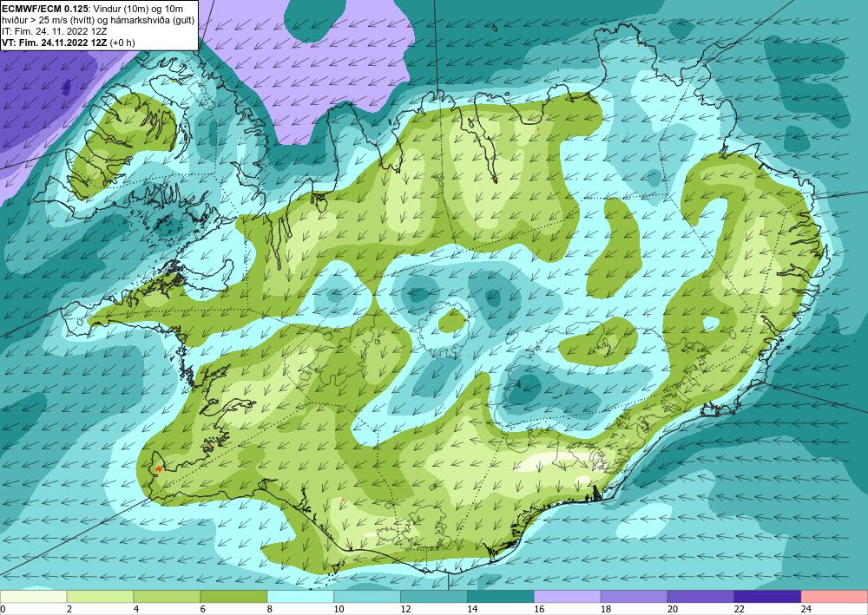Viewport: 868px width, 615px height.
Task: Click the "18" label on the color scale
Action: click(606, 610)
